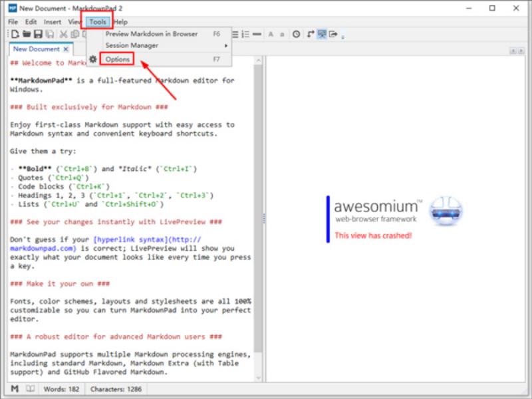Image resolution: width=532 pixels, height=399 pixels.
Task: Click the Export icon in toolbar
Action: 333,34
